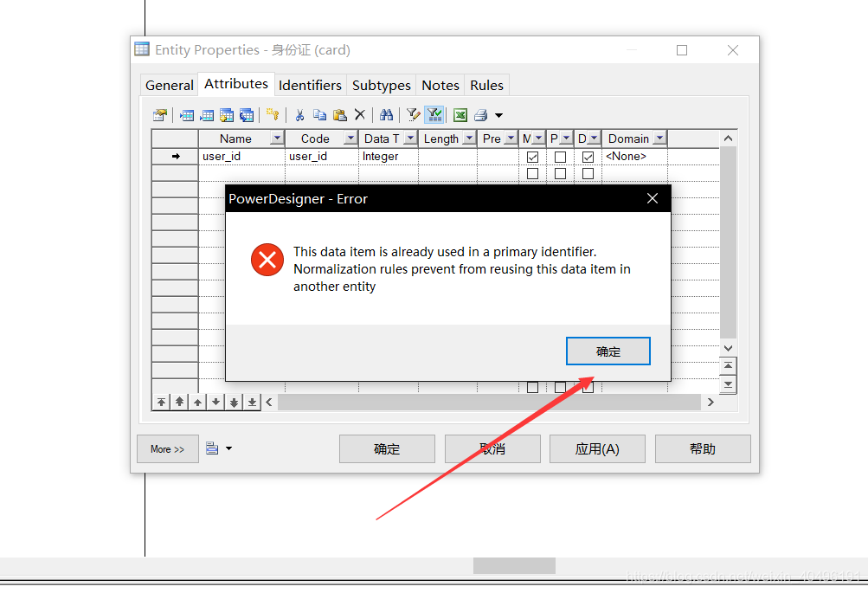868x593 pixels.
Task: Click the Create Identifier key icon
Action: click(273, 114)
